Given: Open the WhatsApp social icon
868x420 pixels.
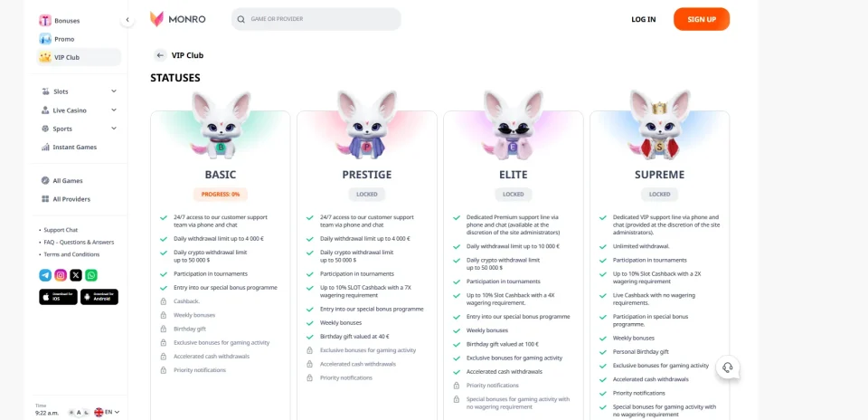Looking at the screenshot, I should [91, 275].
